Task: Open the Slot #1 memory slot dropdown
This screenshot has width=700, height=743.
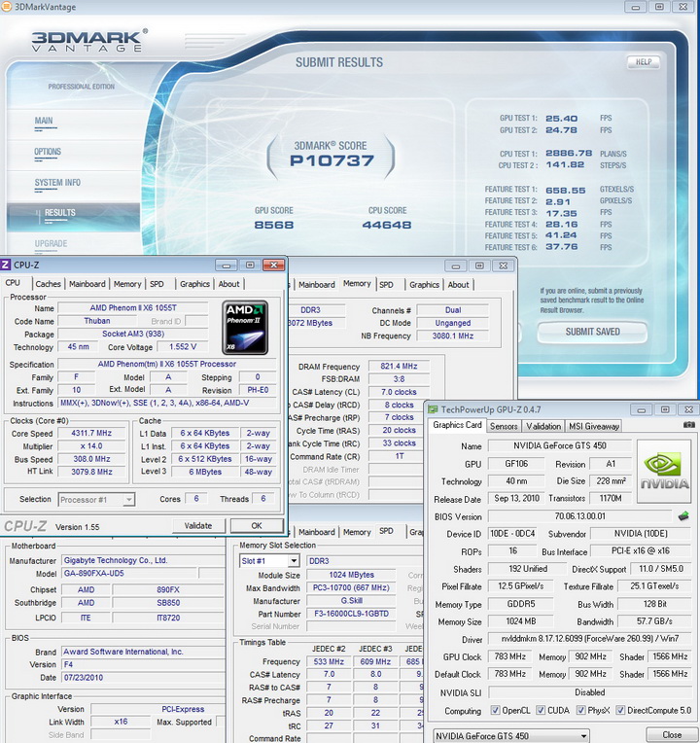Action: point(269,561)
